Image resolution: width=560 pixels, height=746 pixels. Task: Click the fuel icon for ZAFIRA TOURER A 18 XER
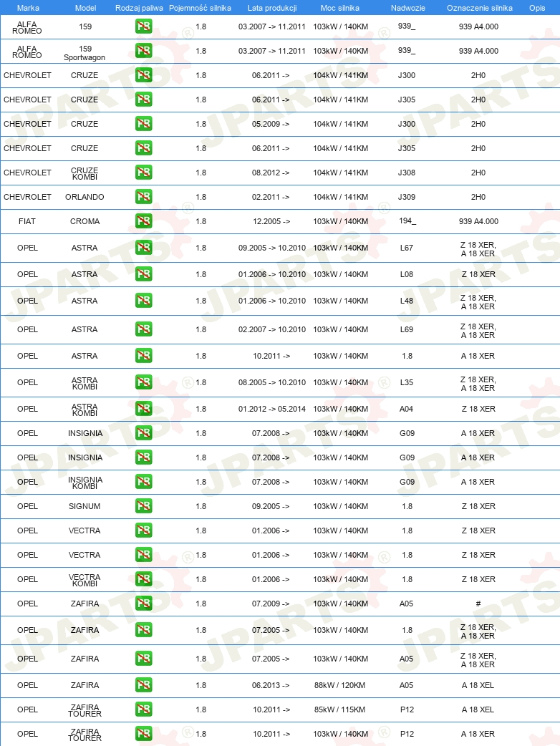(144, 734)
